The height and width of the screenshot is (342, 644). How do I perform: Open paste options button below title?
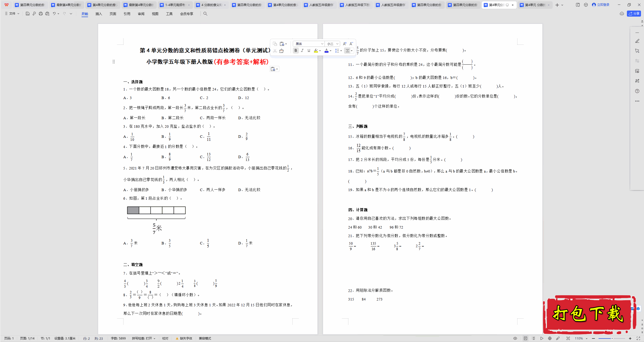[274, 69]
